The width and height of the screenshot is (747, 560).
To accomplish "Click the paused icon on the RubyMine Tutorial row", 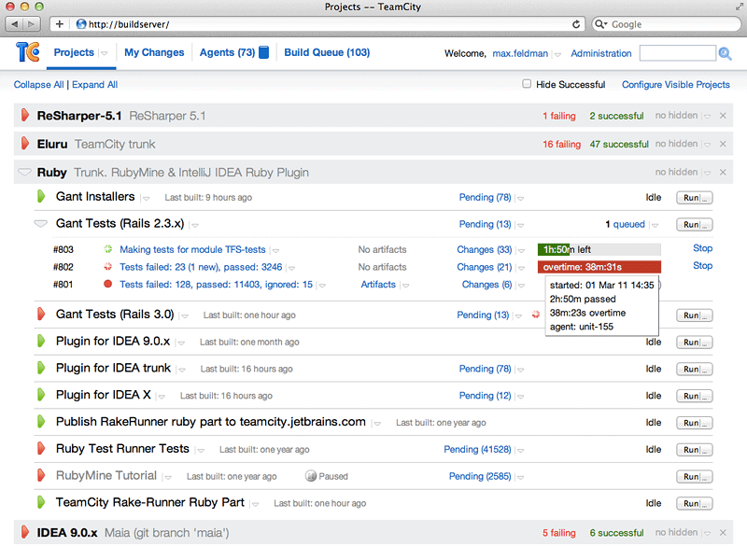I will (311, 476).
